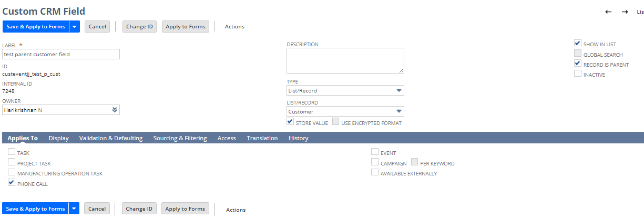Toggle the Store Value checkbox
The width and height of the screenshot is (644, 219).
pyautogui.click(x=290, y=122)
